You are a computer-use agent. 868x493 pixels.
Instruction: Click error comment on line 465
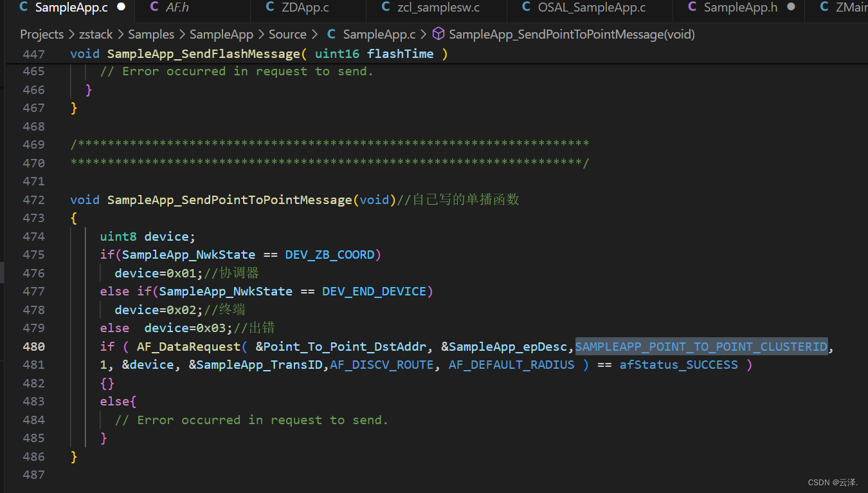[237, 71]
